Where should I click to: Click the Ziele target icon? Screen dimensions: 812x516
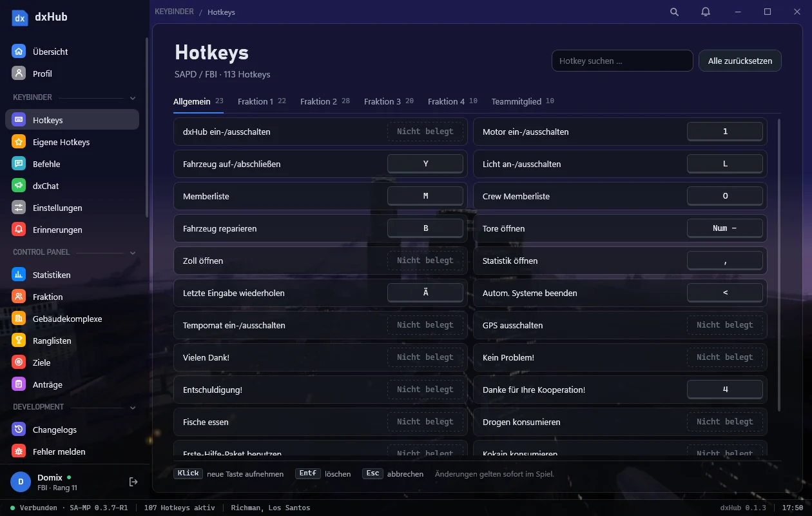tap(19, 362)
